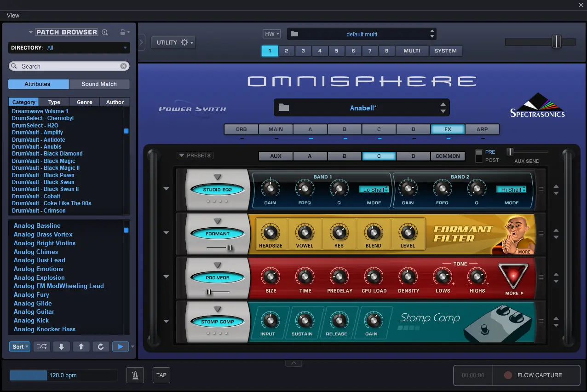Click the shuffle patches icon
587x392 pixels.
click(42, 346)
